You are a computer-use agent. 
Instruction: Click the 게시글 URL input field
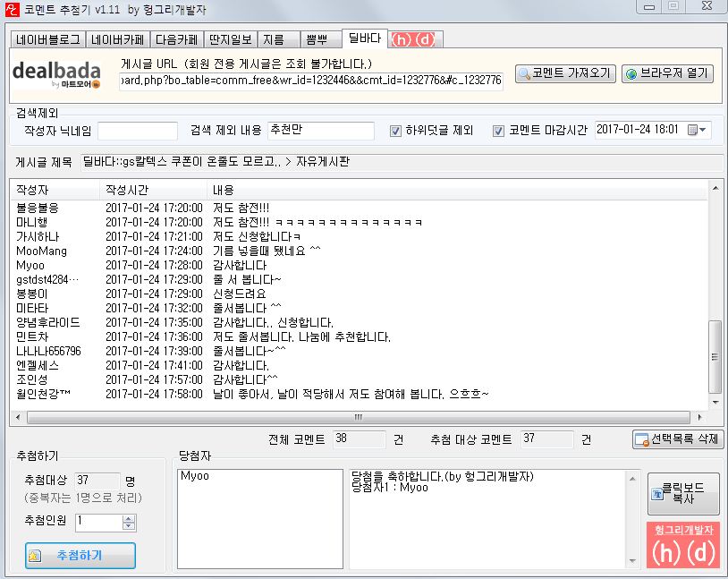point(312,81)
